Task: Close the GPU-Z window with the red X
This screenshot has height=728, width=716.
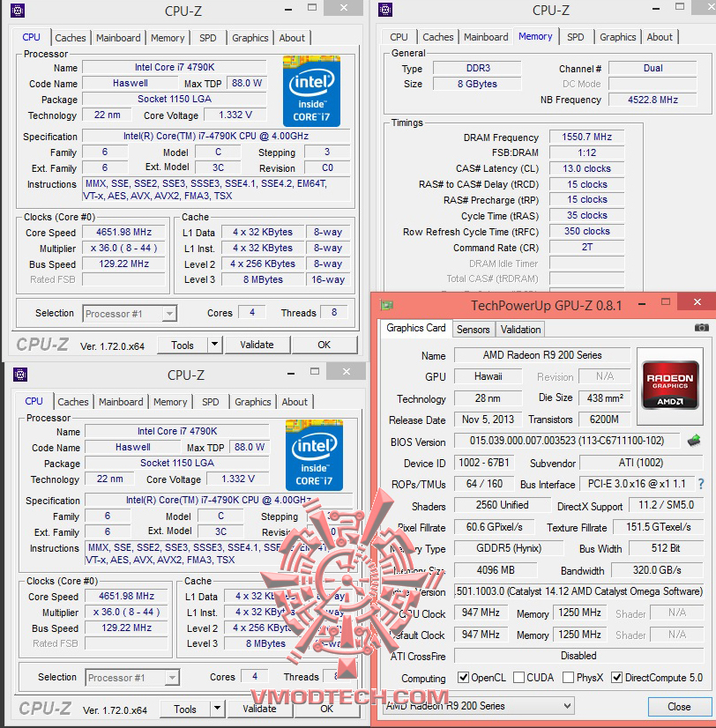Action: (x=697, y=301)
